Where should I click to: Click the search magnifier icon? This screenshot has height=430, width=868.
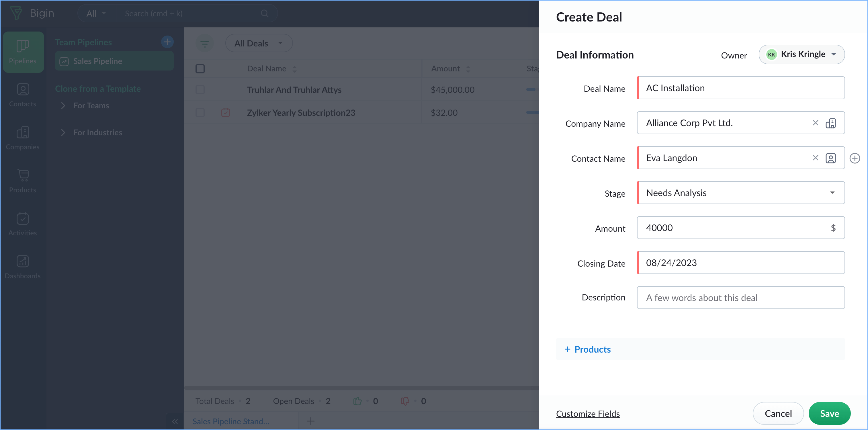265,13
